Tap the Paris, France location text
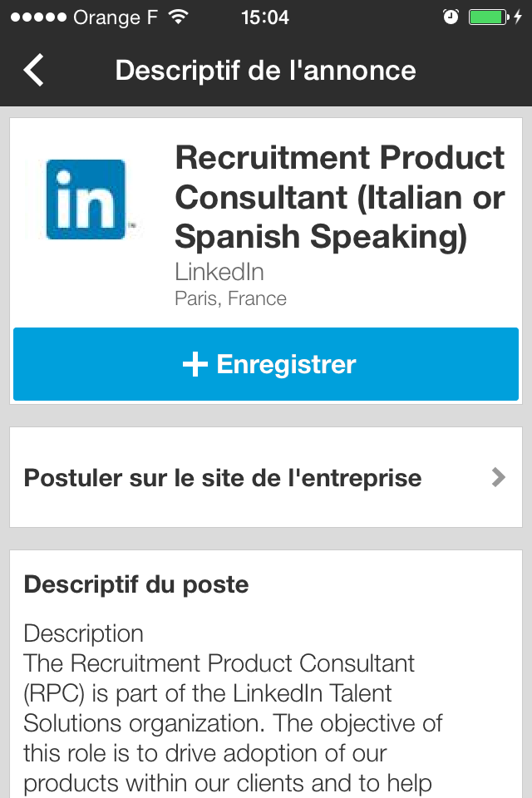Viewport: 532px width, 798px height. [x=230, y=298]
